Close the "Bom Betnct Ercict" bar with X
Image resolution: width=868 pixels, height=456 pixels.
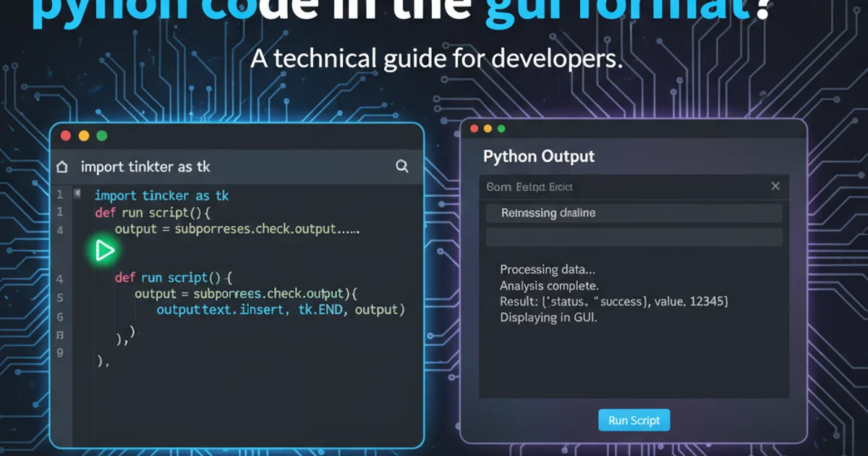(775, 186)
